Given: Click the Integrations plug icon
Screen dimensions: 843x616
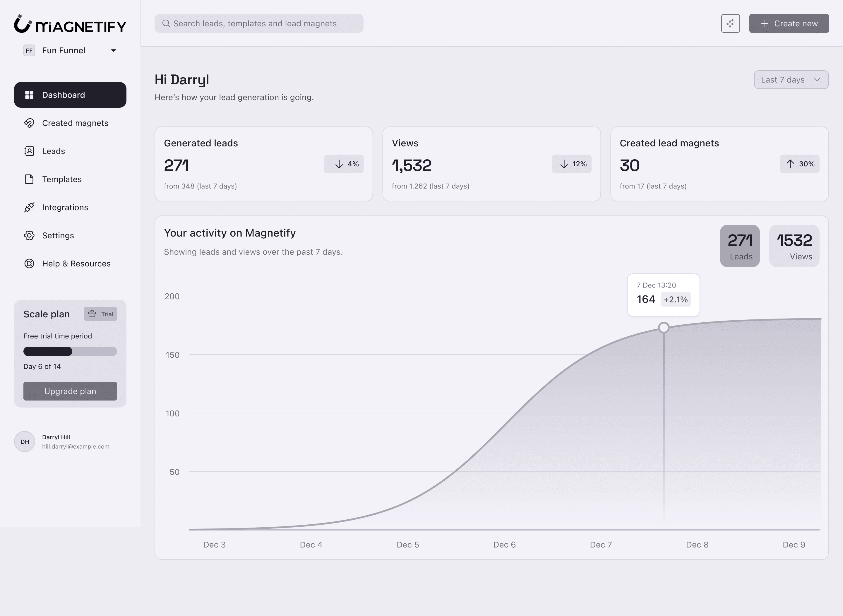Looking at the screenshot, I should point(29,207).
